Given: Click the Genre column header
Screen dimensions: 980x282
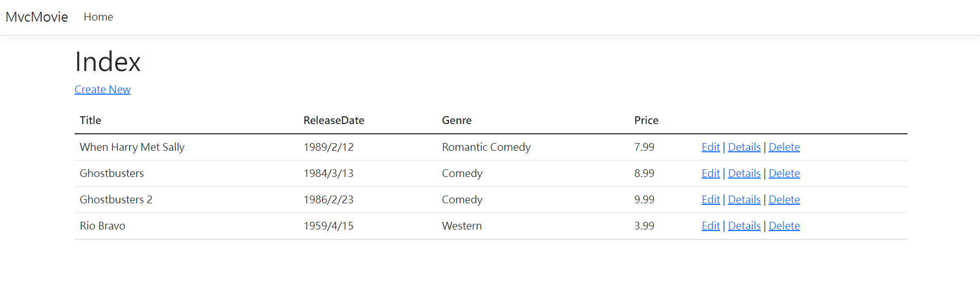Looking at the screenshot, I should click(457, 120).
